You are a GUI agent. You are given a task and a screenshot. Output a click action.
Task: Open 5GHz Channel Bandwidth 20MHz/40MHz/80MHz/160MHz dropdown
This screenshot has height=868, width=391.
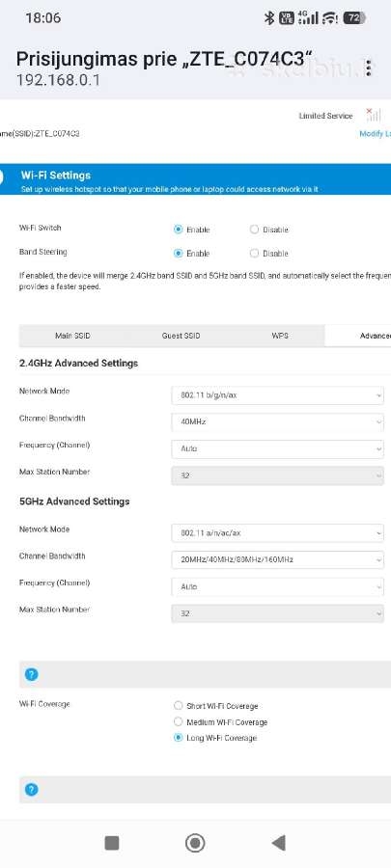277,559
